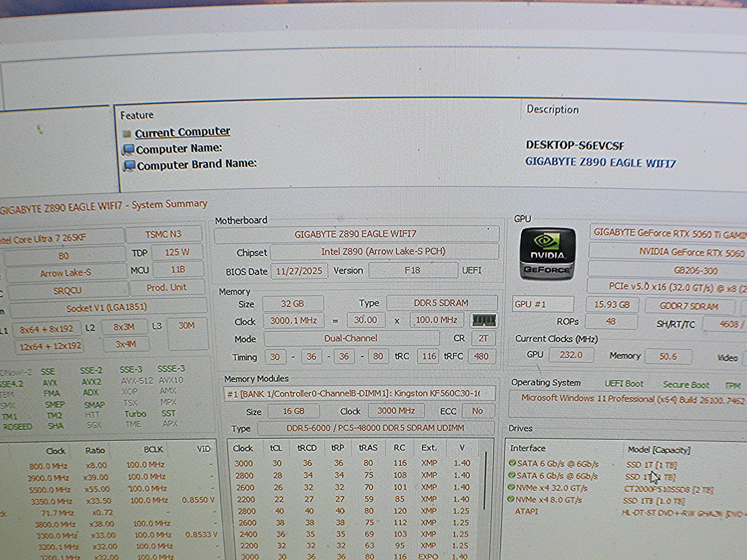Open GIGABYTE GeForce RTX 5060 Ti name field
747x560 pixels.
coord(668,233)
